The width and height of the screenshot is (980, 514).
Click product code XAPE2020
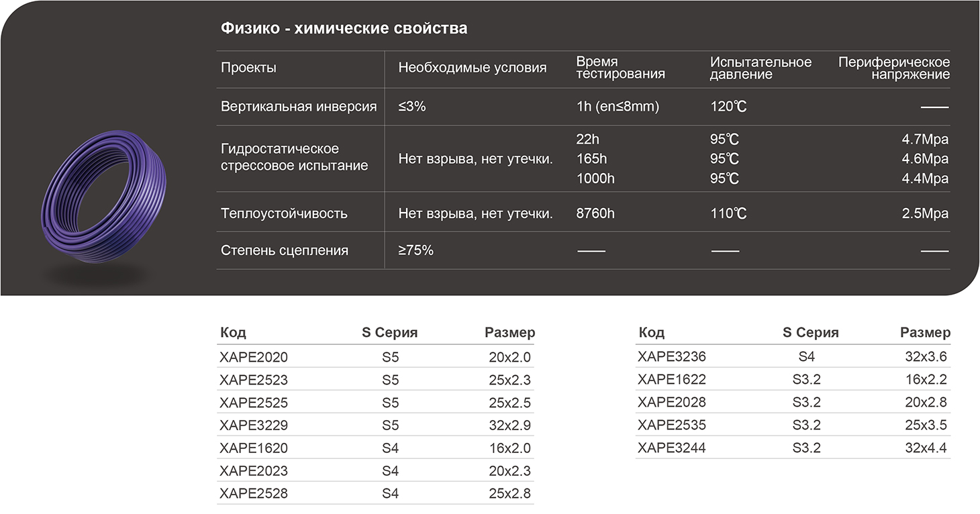coord(253,357)
